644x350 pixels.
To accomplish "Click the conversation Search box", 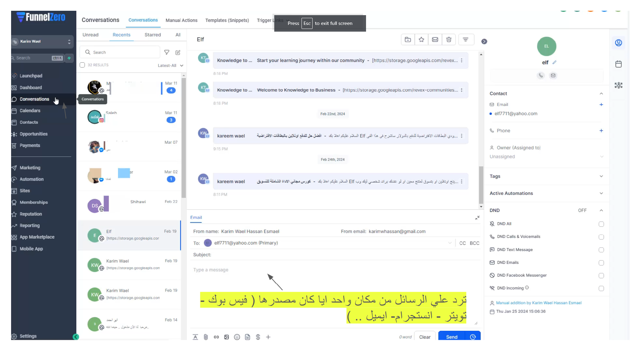I will tap(120, 52).
